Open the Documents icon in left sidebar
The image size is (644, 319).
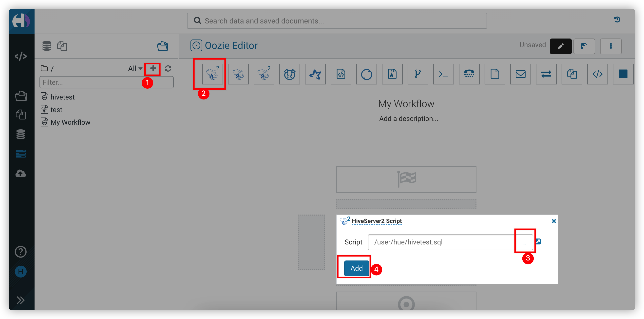point(21,115)
